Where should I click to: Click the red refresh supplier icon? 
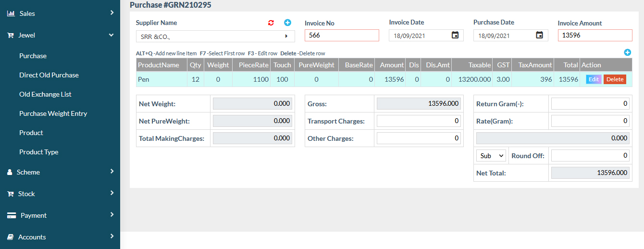[271, 23]
